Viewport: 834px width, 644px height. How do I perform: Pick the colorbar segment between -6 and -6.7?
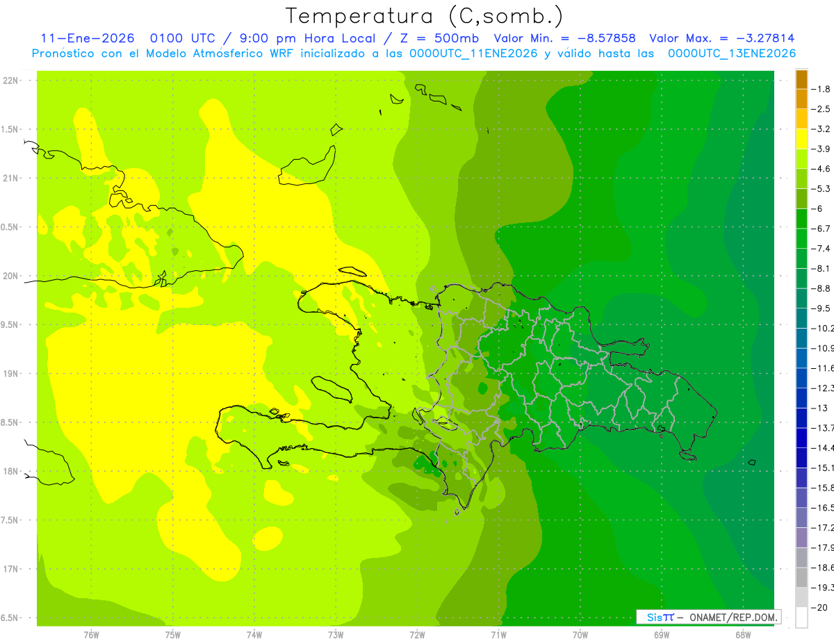(x=801, y=219)
